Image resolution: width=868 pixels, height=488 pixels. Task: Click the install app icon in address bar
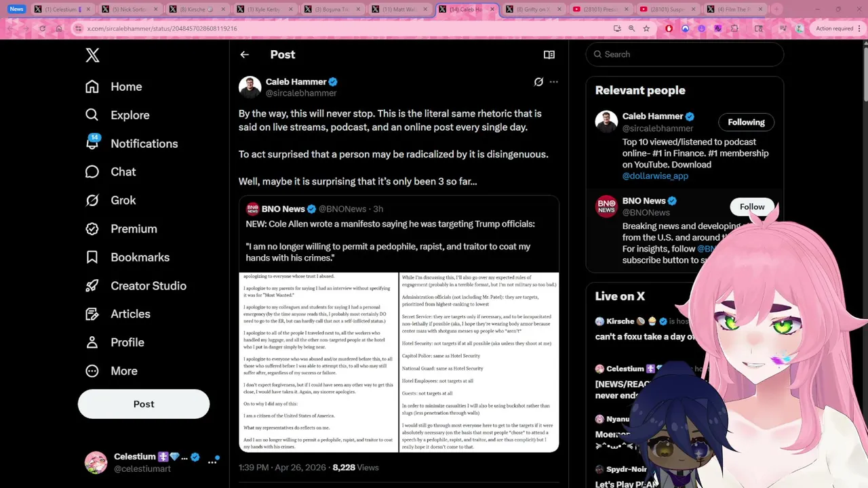(617, 28)
